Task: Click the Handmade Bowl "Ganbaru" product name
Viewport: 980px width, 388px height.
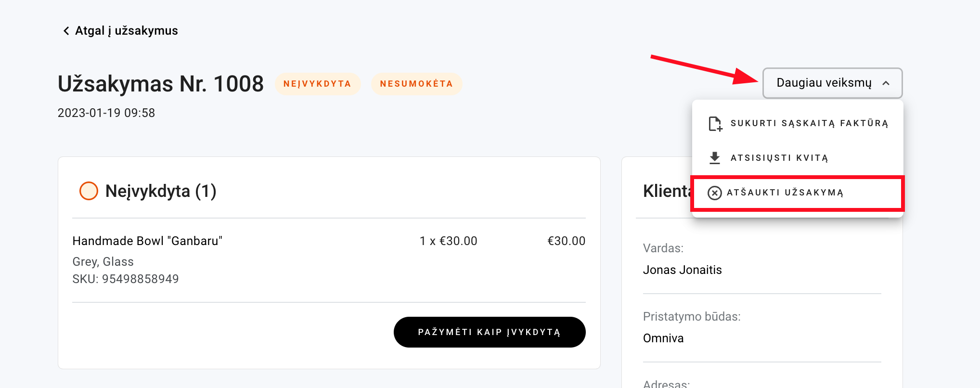Action: (x=147, y=241)
